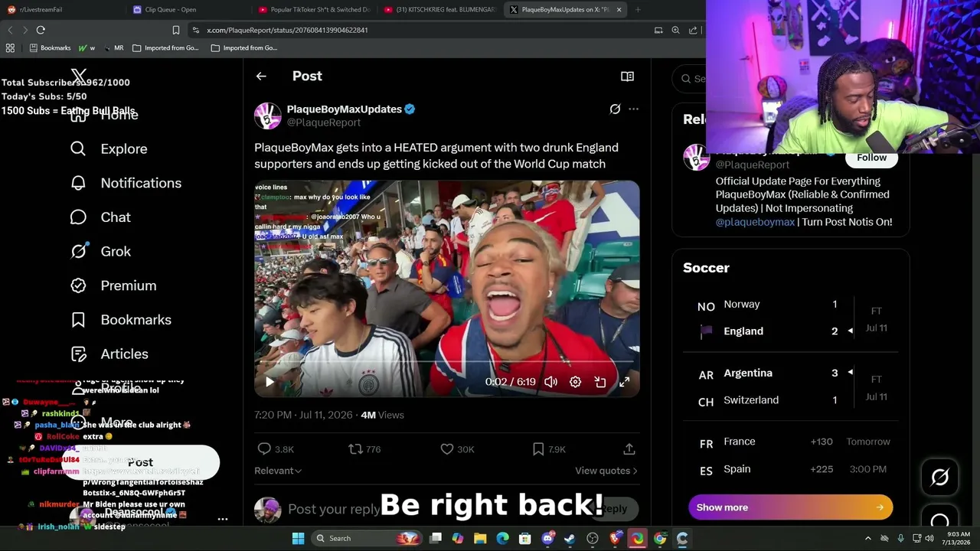Switch to Popular TikToker YouTube tab

click(x=314, y=9)
